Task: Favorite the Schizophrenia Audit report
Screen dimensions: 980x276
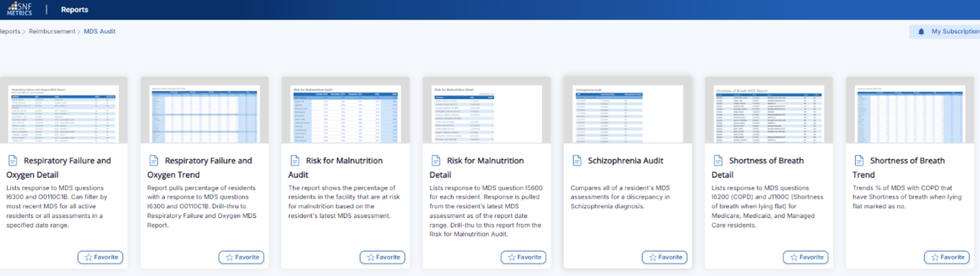Action: click(x=664, y=258)
